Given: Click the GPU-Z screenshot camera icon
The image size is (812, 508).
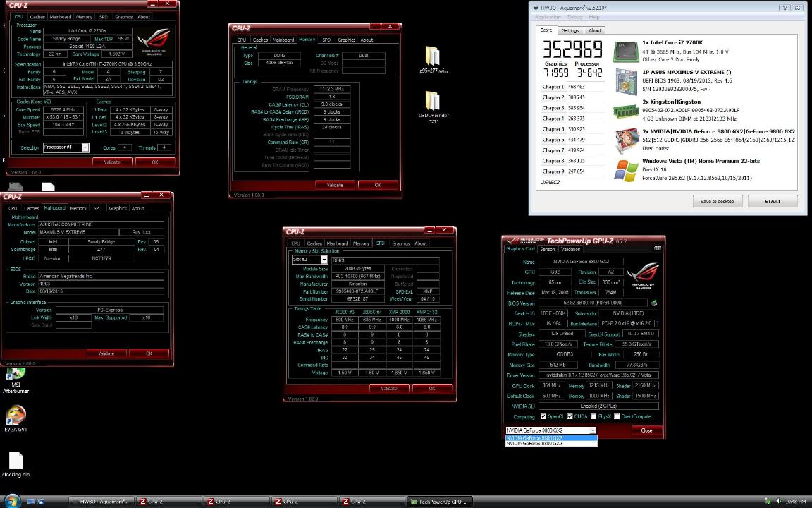Looking at the screenshot, I should [657, 248].
